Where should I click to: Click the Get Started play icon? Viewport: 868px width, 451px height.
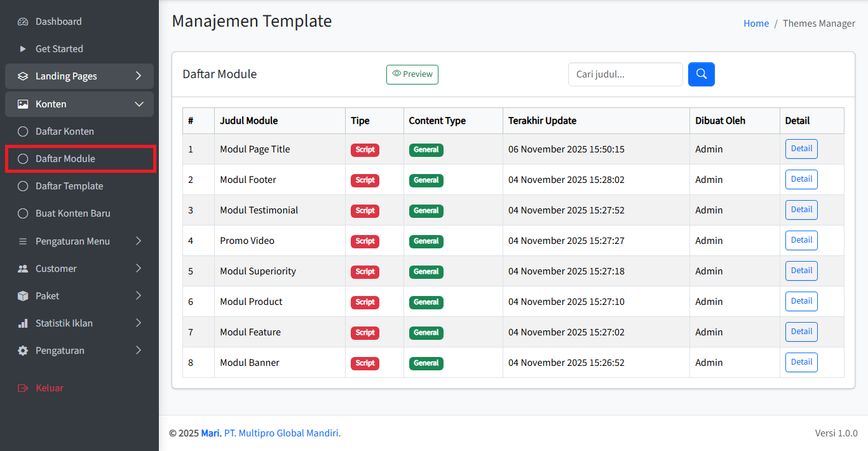point(23,49)
